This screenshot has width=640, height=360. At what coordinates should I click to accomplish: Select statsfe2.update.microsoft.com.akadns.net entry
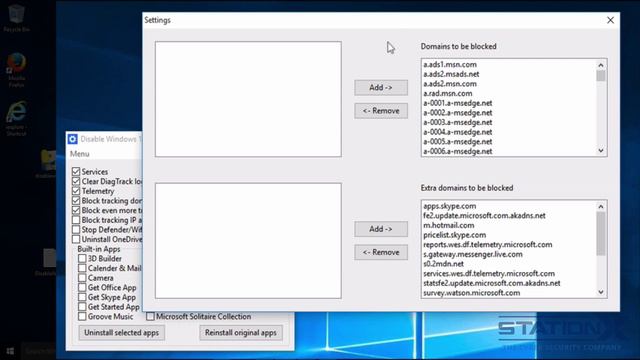coord(491,283)
